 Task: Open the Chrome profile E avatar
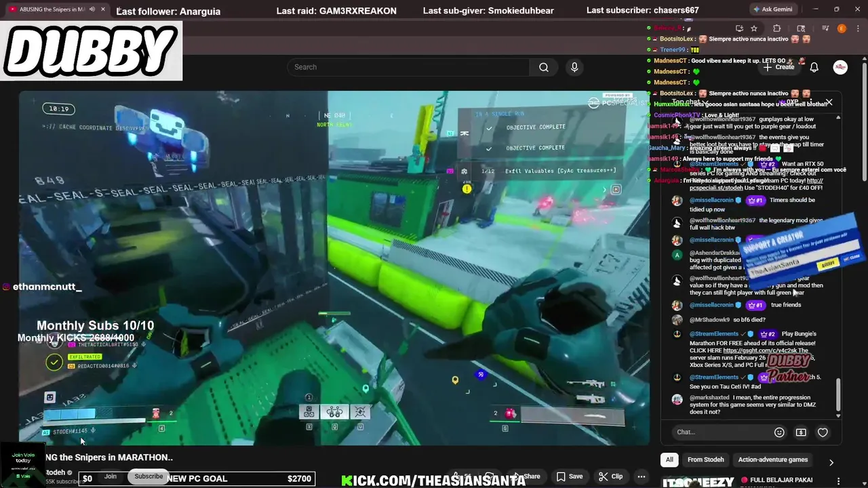point(842,28)
